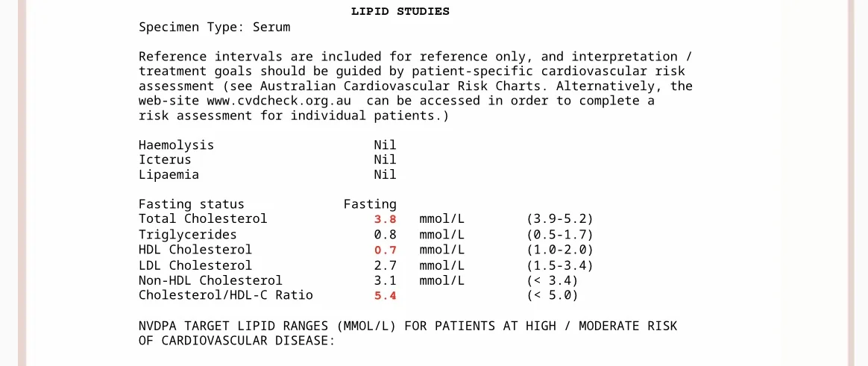Click the www.cvdcheck.org.au website address
The image size is (868, 366).
tap(279, 101)
